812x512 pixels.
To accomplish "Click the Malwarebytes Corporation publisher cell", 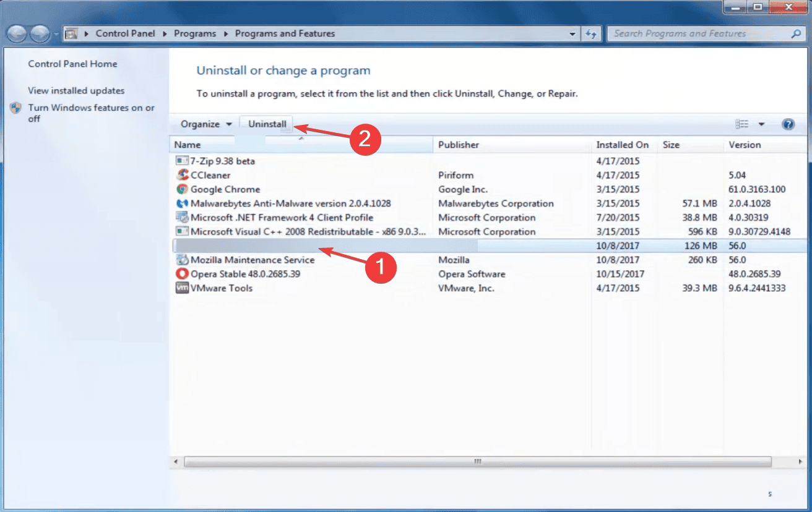I will (x=496, y=203).
